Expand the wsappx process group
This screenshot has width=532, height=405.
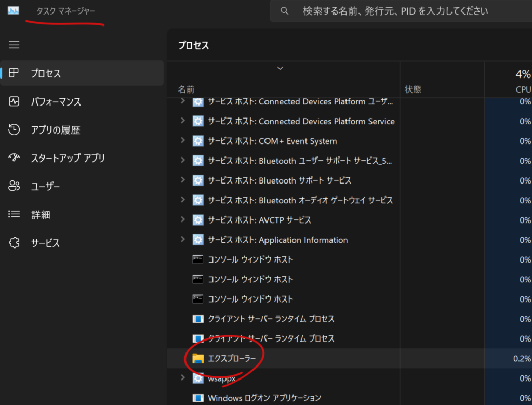182,378
